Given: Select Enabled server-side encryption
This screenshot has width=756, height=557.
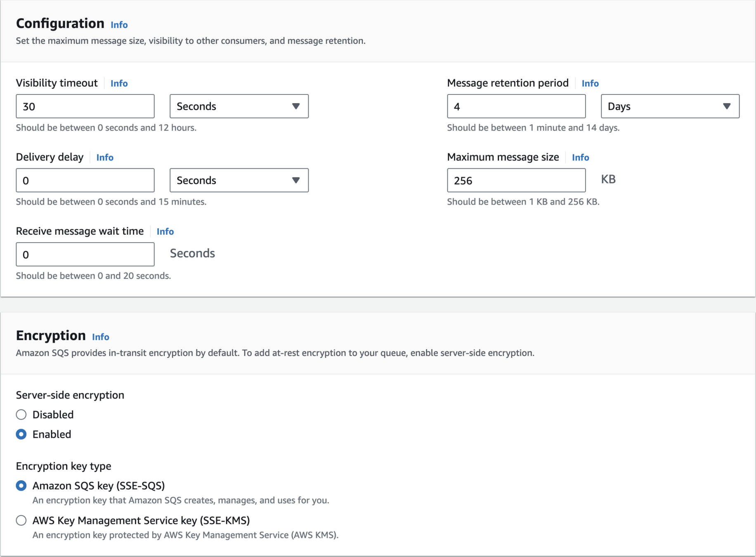Looking at the screenshot, I should 21,434.
